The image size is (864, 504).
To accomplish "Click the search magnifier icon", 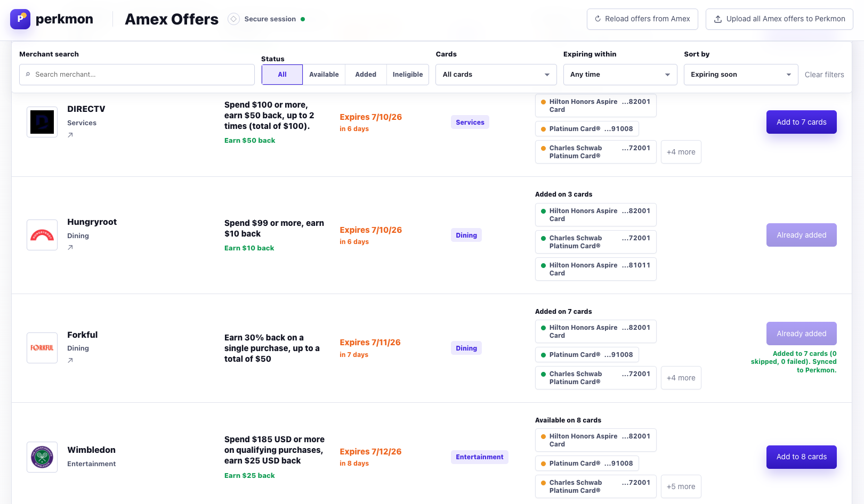I will point(28,75).
